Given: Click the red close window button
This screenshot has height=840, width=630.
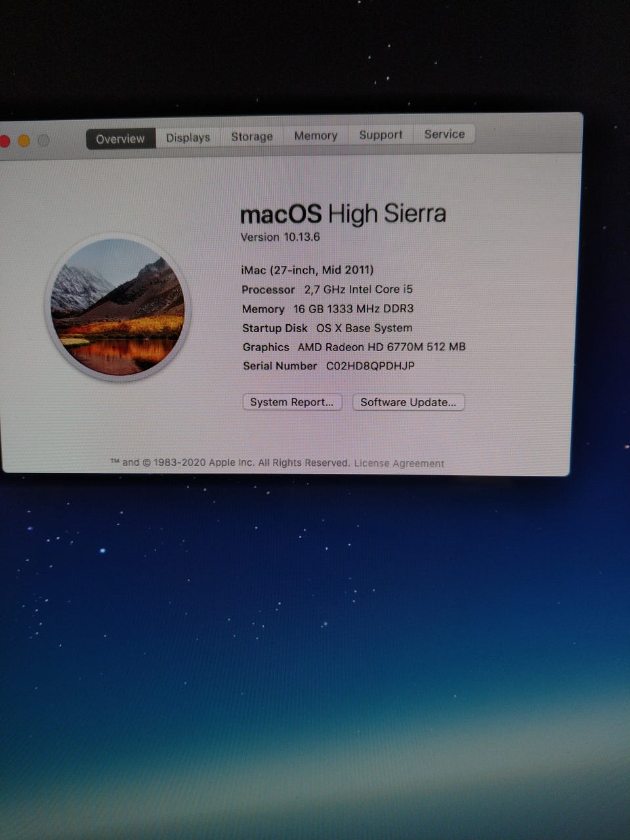Looking at the screenshot, I should coord(4,142).
